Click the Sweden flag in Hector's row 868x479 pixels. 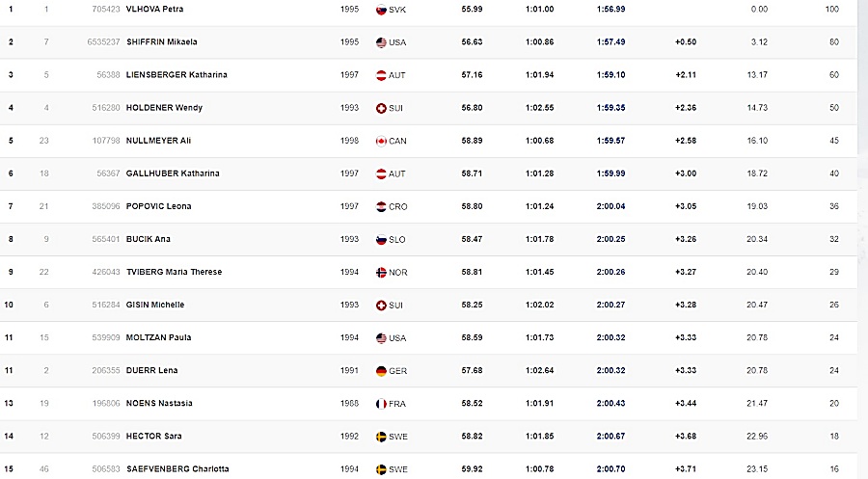click(x=381, y=437)
